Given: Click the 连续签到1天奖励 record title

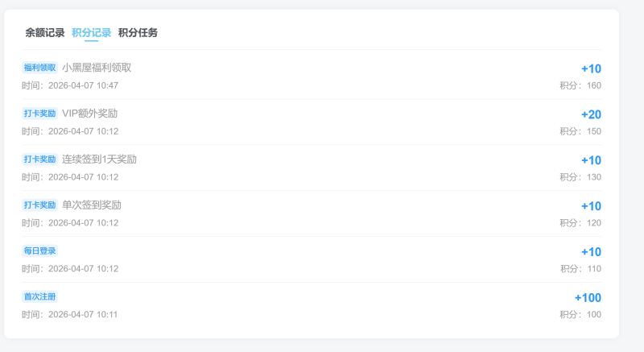Looking at the screenshot, I should 99,159.
